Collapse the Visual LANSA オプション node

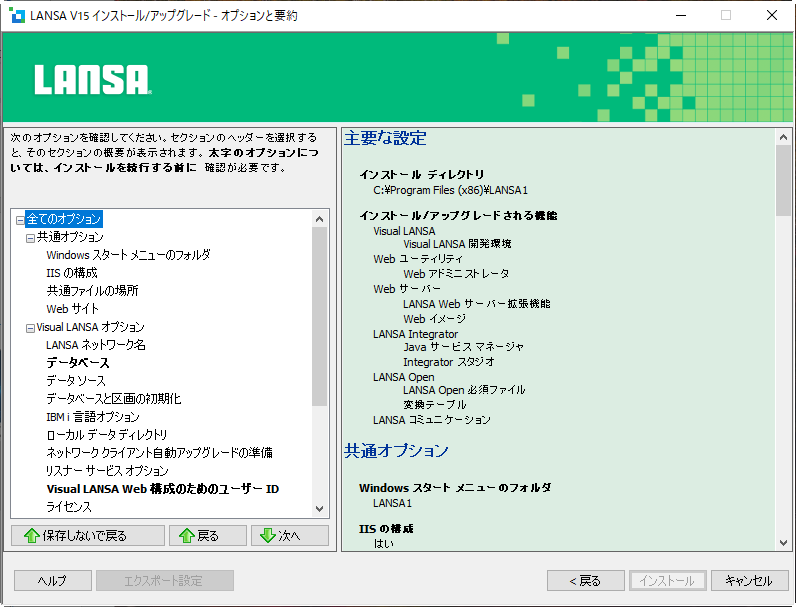tap(30, 328)
